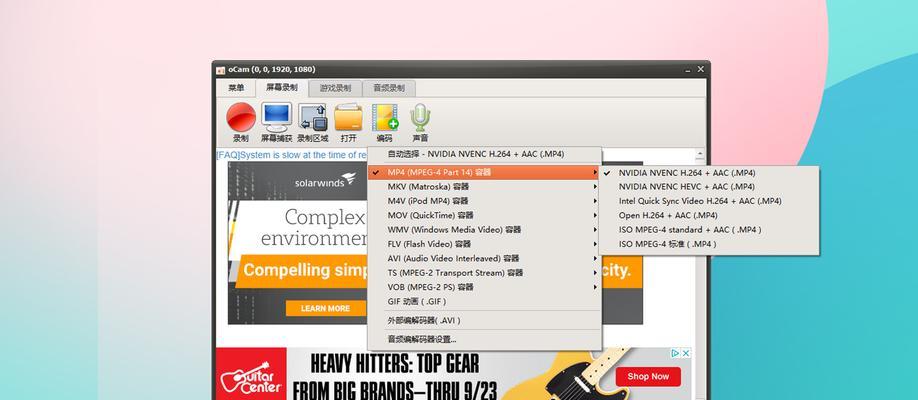The width and height of the screenshot is (918, 400).
Task: Select Open H.264 + AAC codec
Action: [709, 216]
